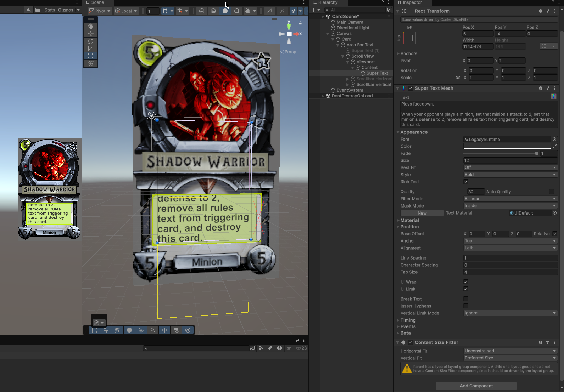Screen dimensions: 564x392
Task: Open the Style dropdown set to Bold
Action: [x=510, y=175]
